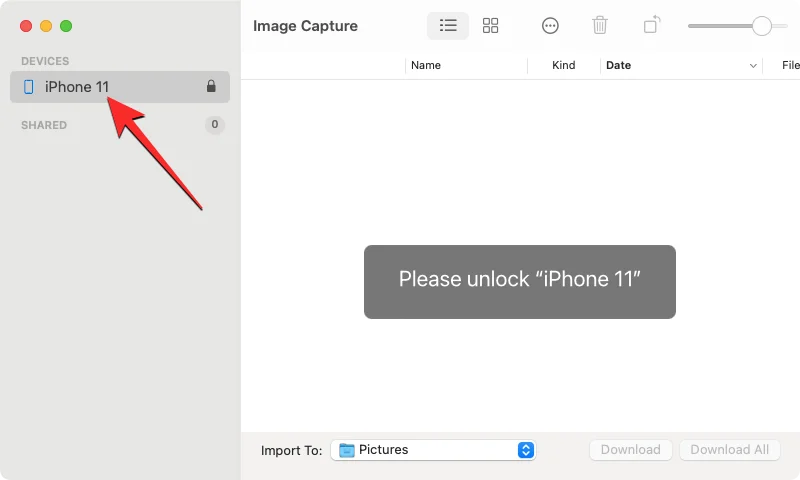This screenshot has width=800, height=480.
Task: Sort by the Kind column
Action: click(x=564, y=65)
